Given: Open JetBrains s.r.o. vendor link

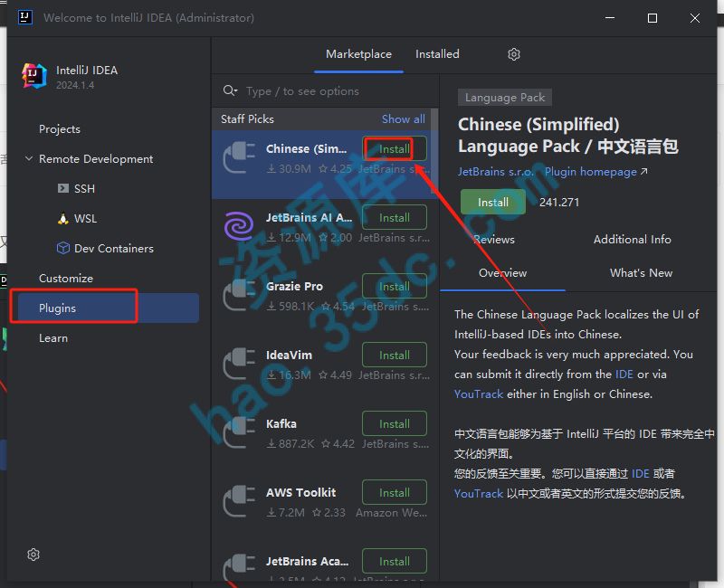Looking at the screenshot, I should coord(496,172).
